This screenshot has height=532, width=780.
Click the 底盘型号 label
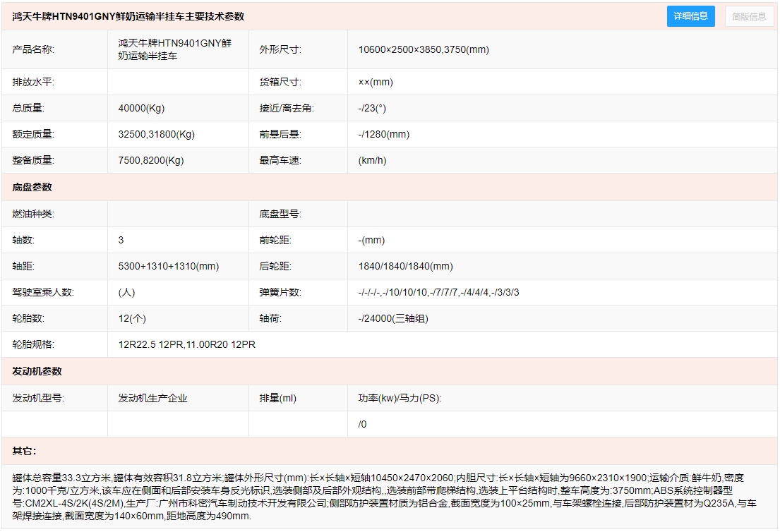(280, 214)
